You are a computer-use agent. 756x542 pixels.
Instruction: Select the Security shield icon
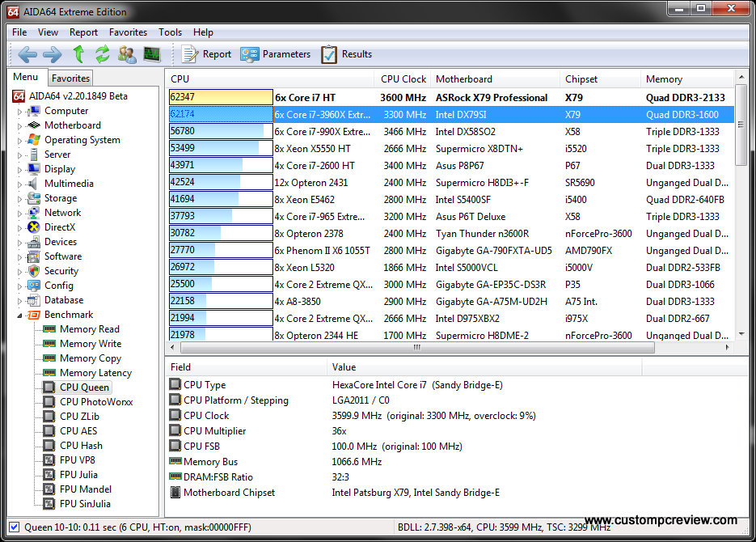click(x=34, y=271)
